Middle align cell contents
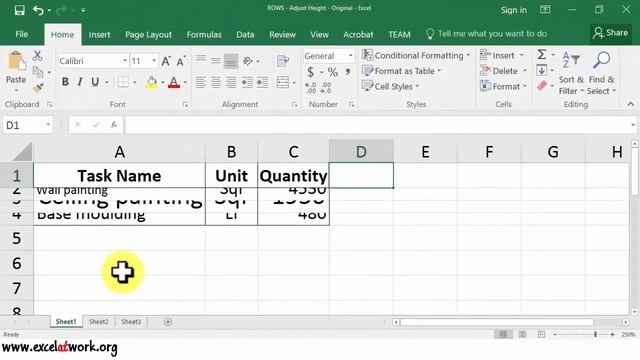The height and width of the screenshot is (360, 640). pos(216,61)
